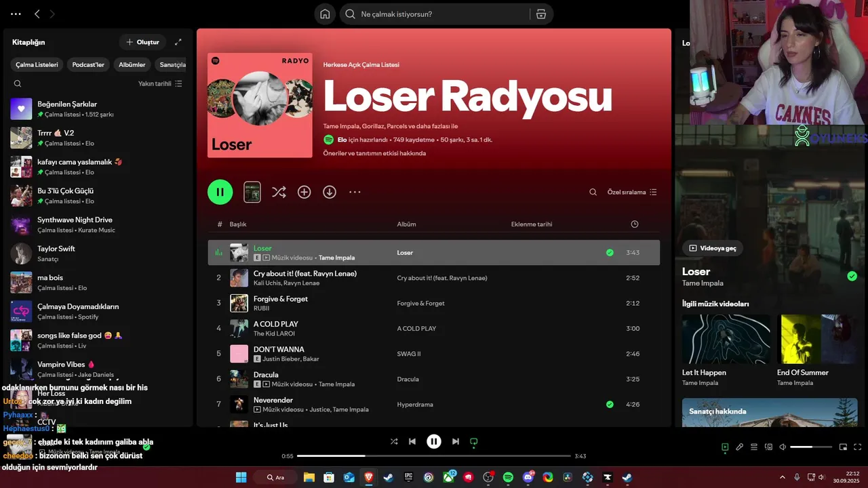Select the DON'T WANNA track row

[434, 354]
